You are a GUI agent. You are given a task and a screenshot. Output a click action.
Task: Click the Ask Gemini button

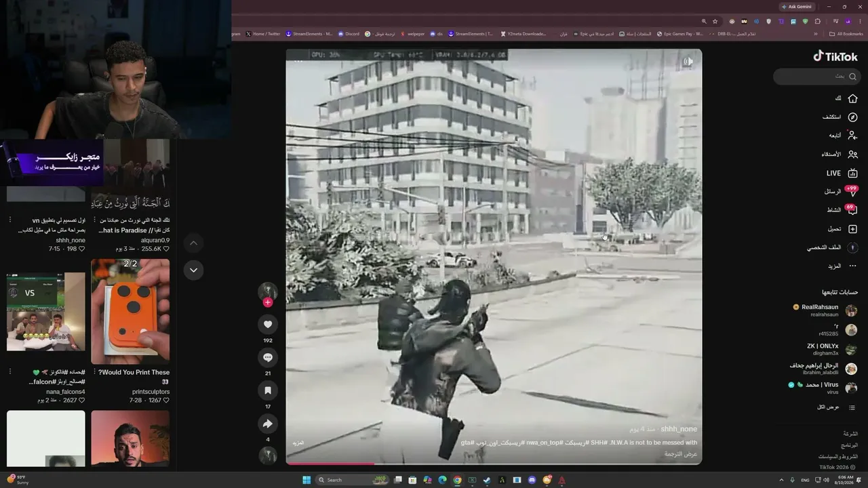coord(796,7)
